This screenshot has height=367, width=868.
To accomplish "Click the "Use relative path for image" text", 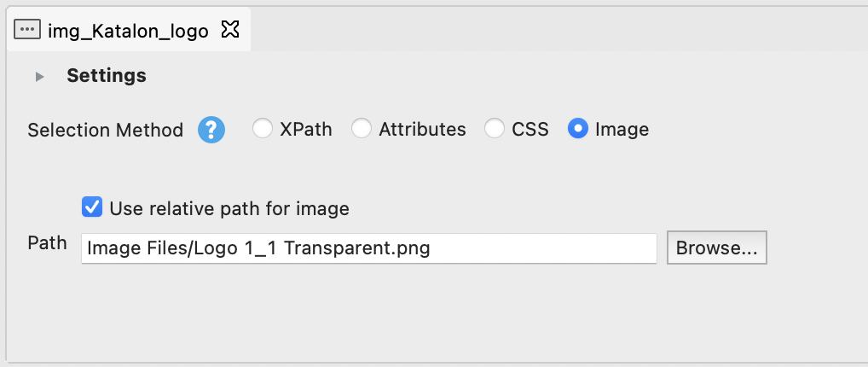I will [229, 208].
